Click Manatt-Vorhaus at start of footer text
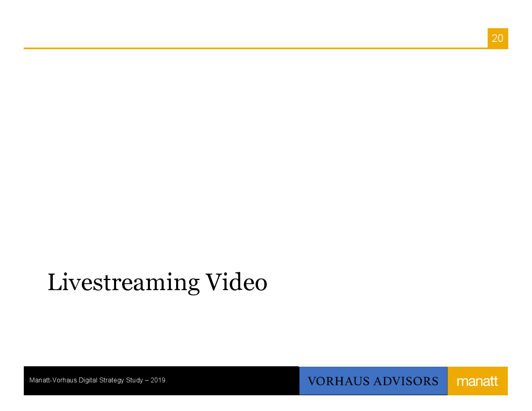The width and height of the screenshot is (532, 411). [x=53, y=380]
